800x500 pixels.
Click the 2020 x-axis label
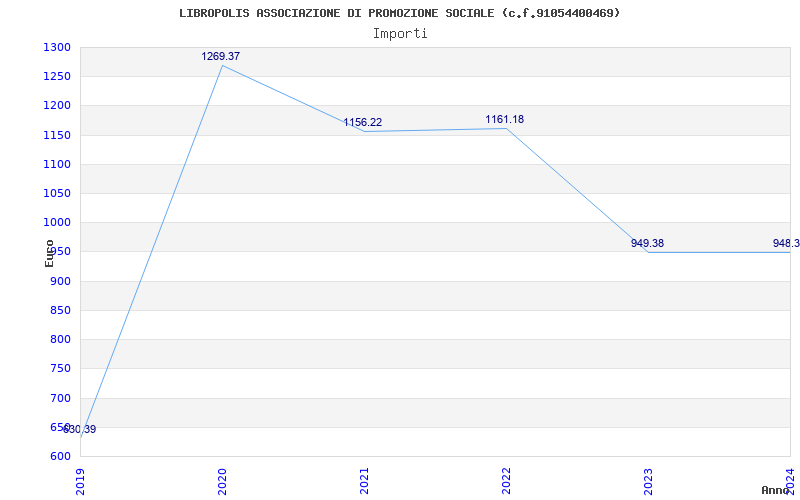point(222,482)
